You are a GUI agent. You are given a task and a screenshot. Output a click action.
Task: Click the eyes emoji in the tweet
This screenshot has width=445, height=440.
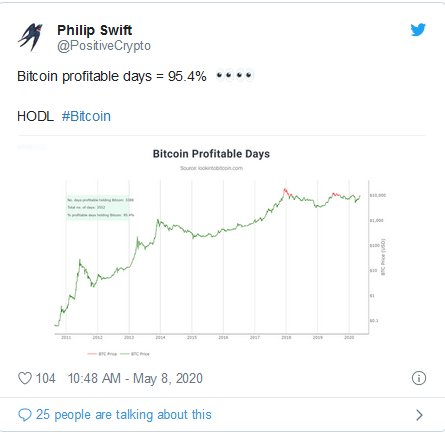[235, 76]
